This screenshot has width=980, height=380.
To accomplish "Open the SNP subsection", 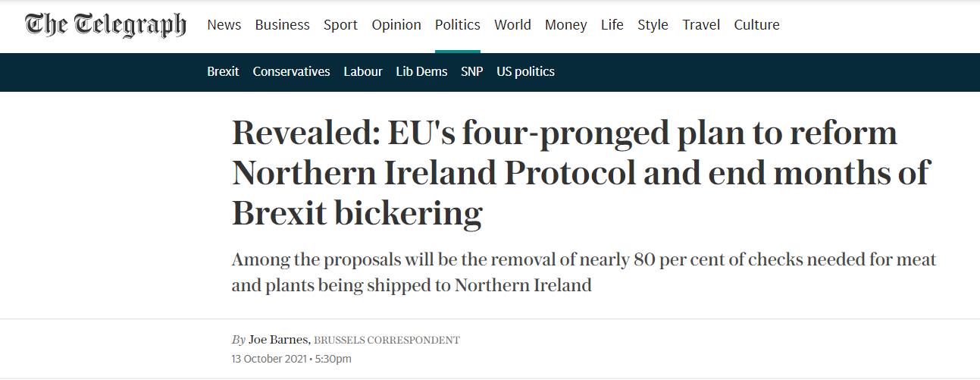I will click(471, 71).
